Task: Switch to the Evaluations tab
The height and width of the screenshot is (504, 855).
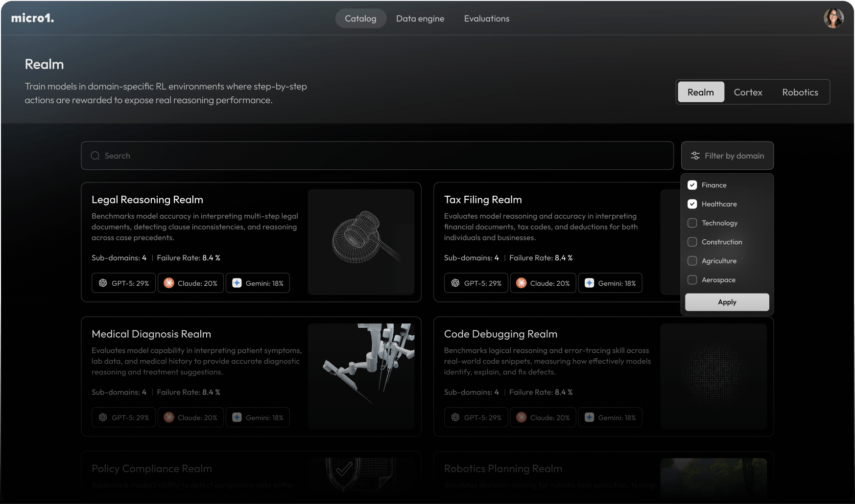Action: (x=487, y=19)
